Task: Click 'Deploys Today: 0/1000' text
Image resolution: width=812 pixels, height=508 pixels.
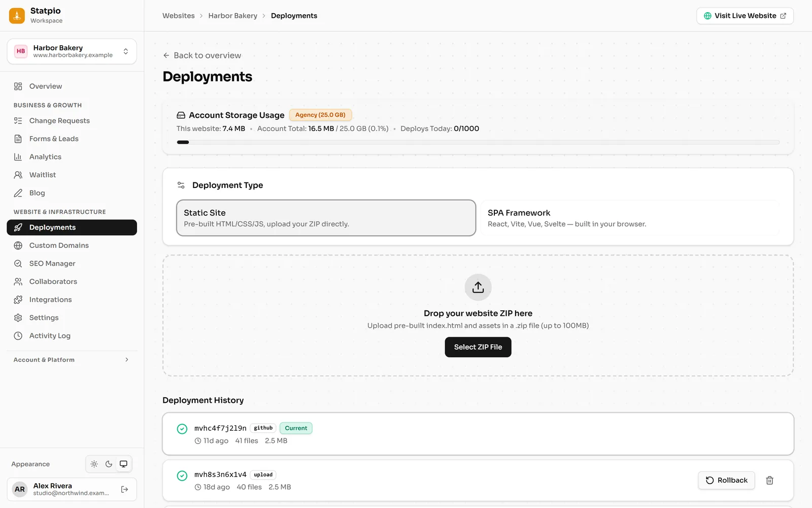Action: (x=439, y=129)
